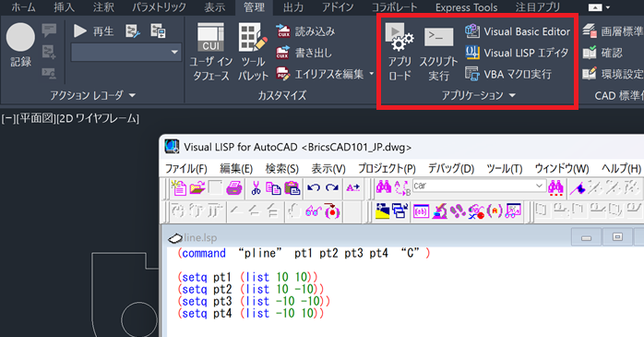Open [平面図] view control menu

[35, 119]
